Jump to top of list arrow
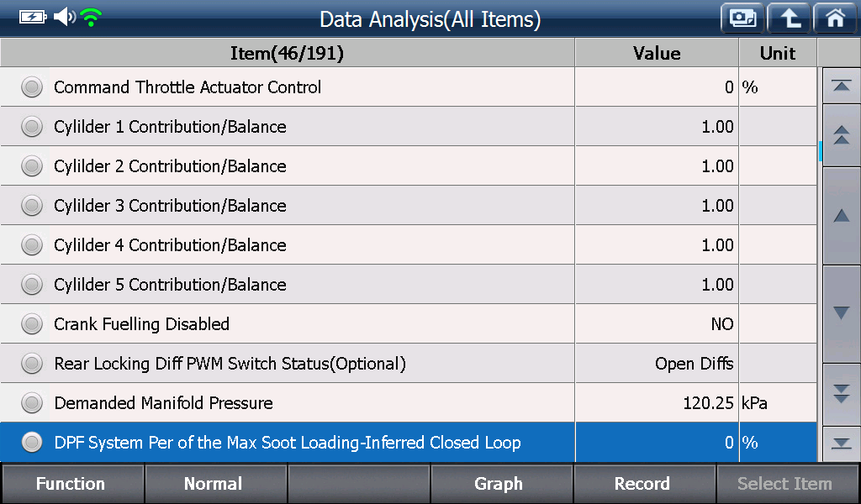This screenshot has width=861, height=504. (841, 86)
